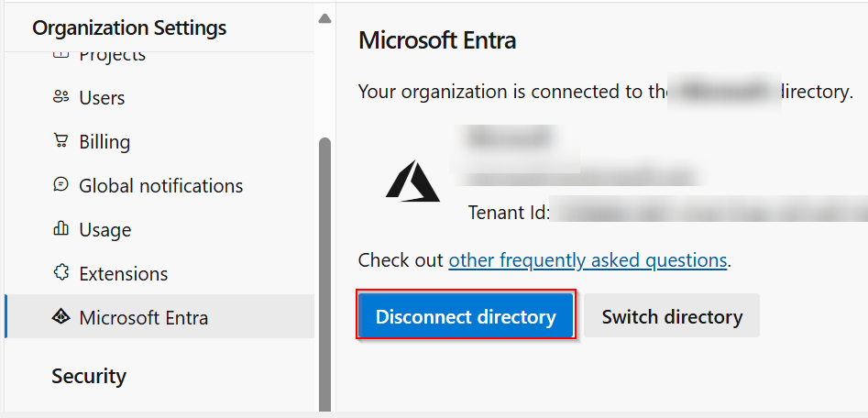Screen dimensions: 868x418
Task: Open other frequently asked questions link
Action: (588, 259)
